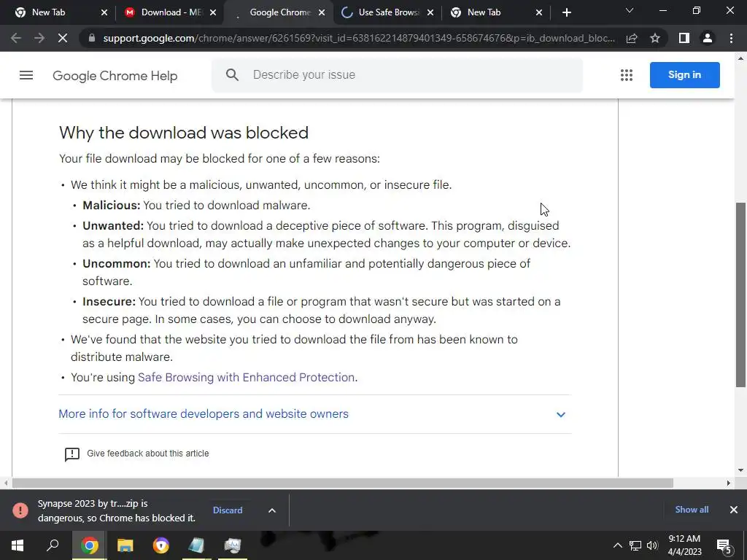Screen dimensions: 747x560
Task: Open File Explorer from the taskbar
Action: point(125,545)
